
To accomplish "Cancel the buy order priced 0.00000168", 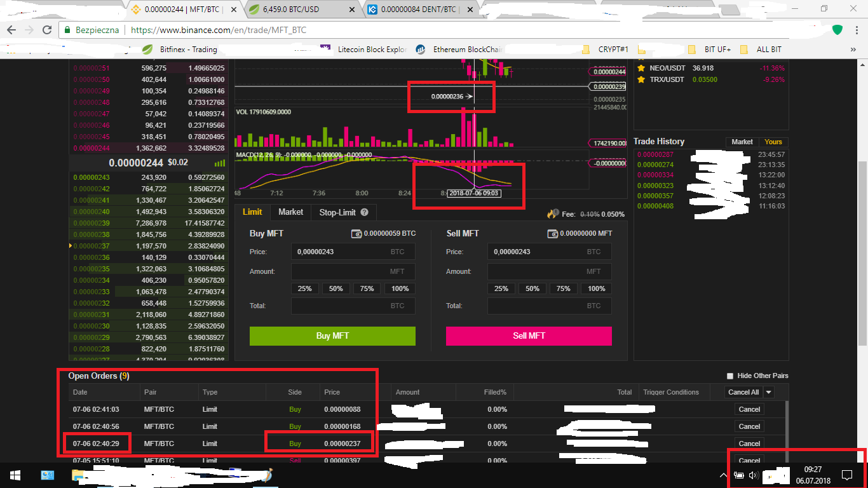I will point(749,426).
